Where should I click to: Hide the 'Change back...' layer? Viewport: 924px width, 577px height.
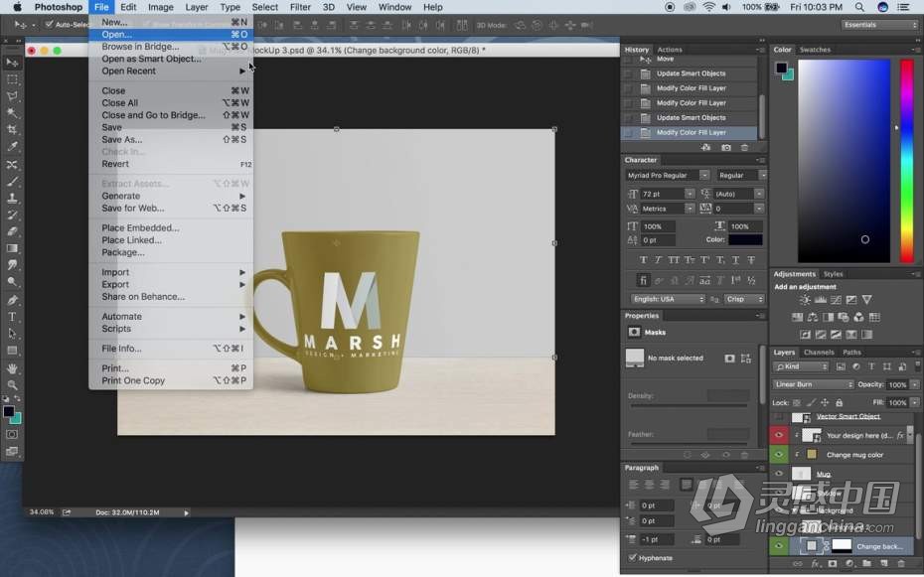coord(779,546)
